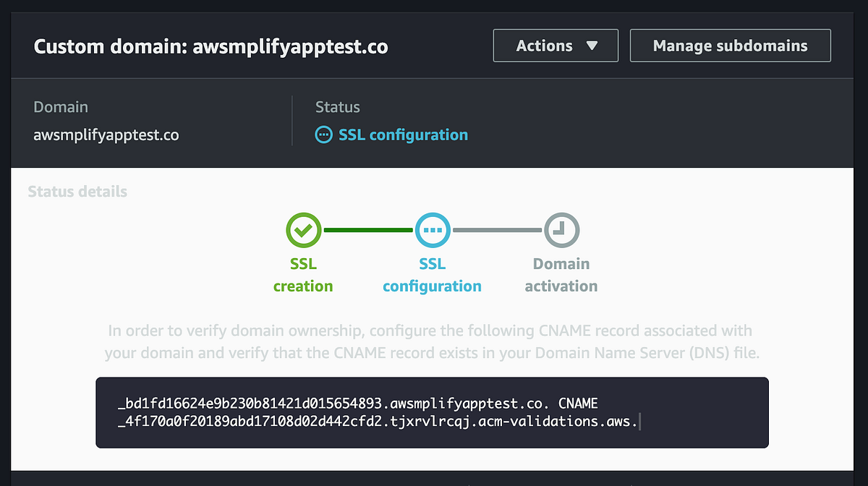Click the blue SSL configuration dots icon
This screenshot has width=868, height=486.
point(432,229)
